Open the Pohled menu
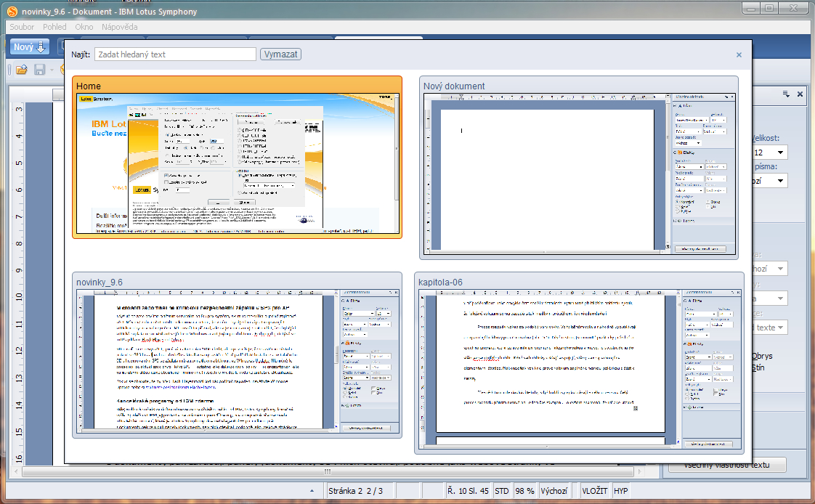815x504 pixels. pyautogui.click(x=54, y=27)
